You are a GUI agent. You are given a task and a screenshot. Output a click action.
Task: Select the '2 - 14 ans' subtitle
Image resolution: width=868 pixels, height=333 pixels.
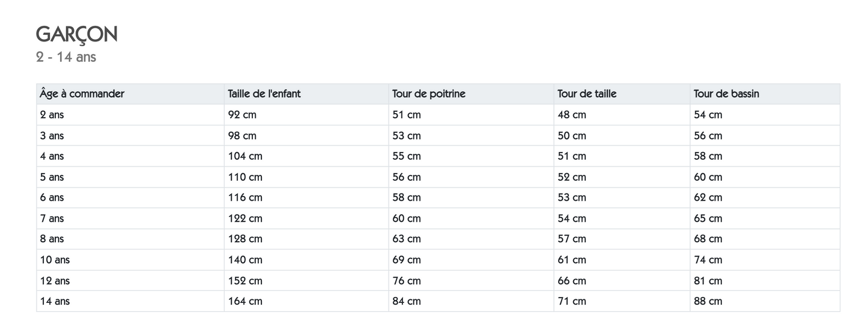66,57
